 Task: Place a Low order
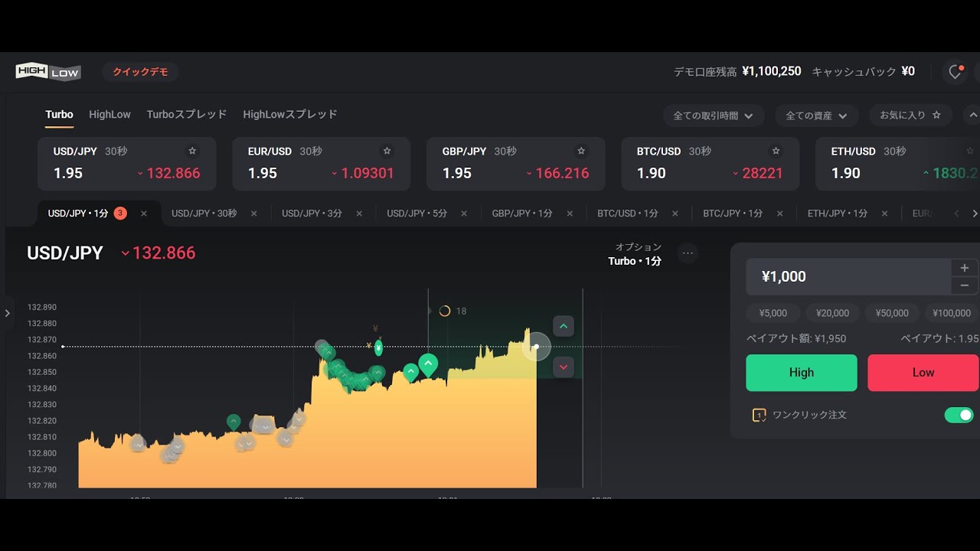(x=923, y=373)
